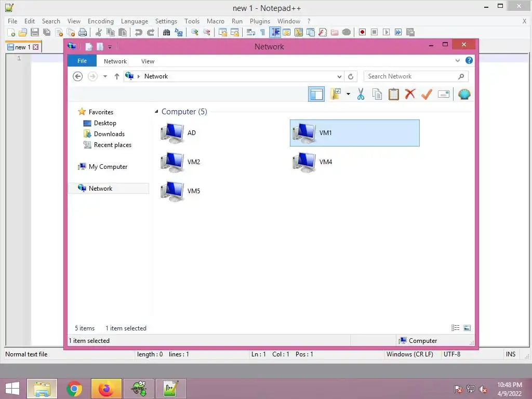The height and width of the screenshot is (399, 532).
Task: Collapse the Computer (5) group
Action: (x=156, y=111)
